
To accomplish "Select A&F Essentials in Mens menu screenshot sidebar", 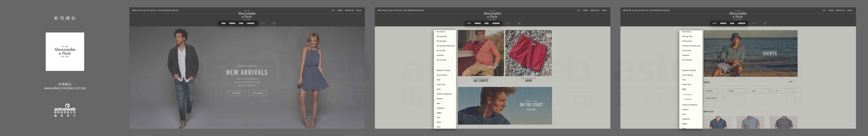I will 441,41.
